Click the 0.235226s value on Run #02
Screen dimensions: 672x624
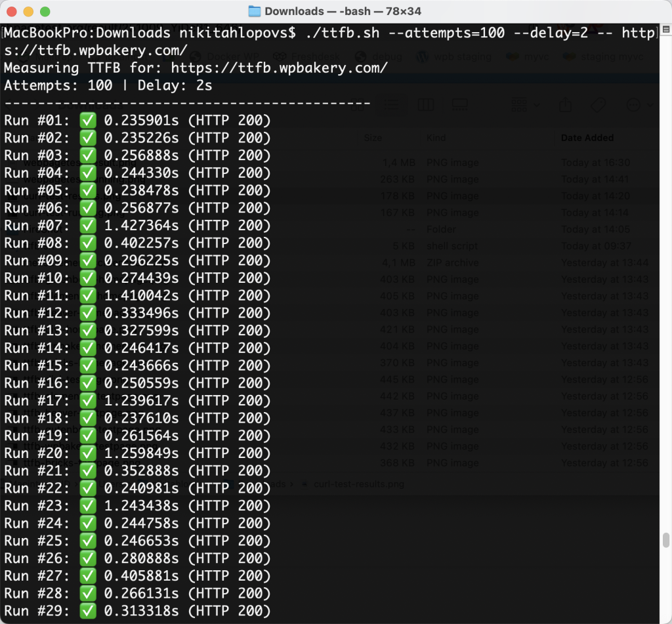[141, 138]
